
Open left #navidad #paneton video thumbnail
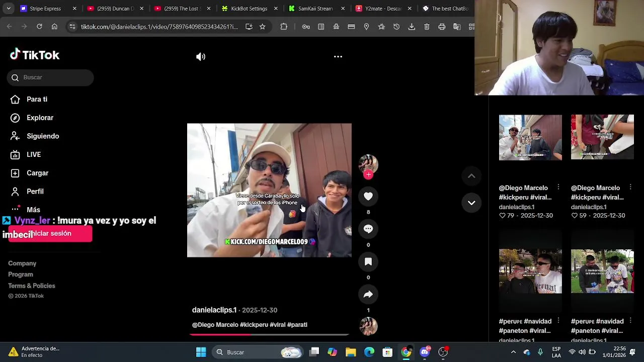(x=530, y=271)
